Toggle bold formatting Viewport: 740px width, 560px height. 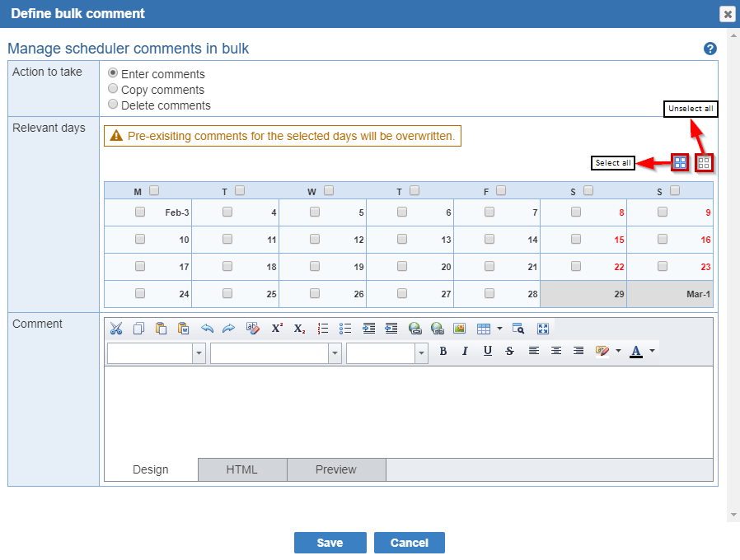click(x=443, y=351)
